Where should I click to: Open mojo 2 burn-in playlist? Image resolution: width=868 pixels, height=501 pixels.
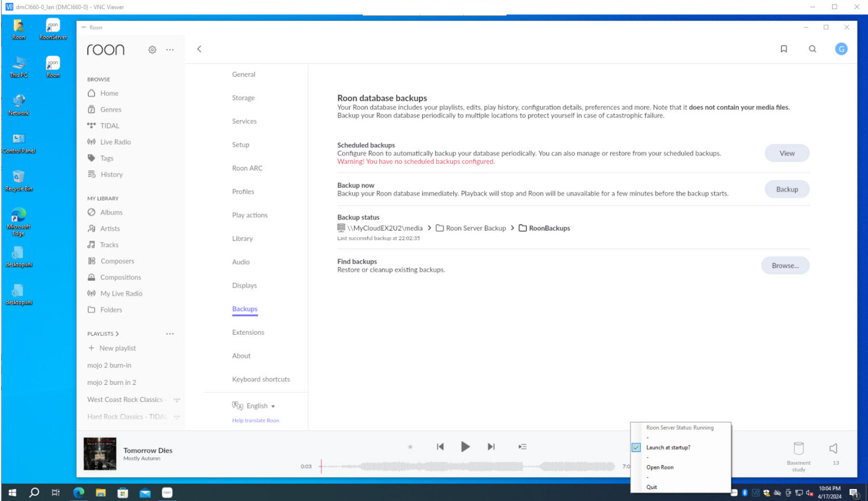pos(109,366)
